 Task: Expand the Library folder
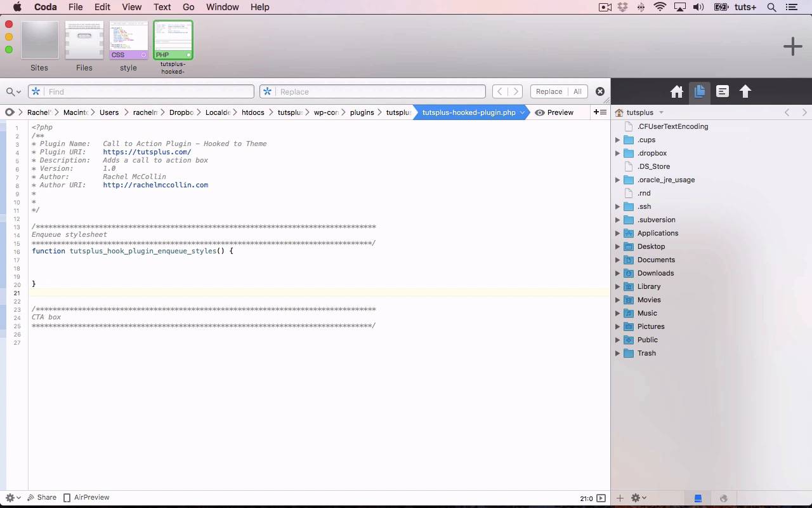coord(617,286)
